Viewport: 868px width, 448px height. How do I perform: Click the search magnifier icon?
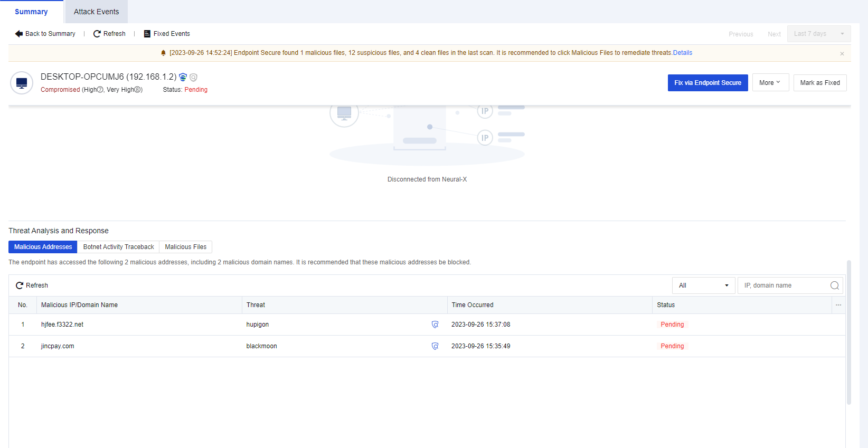pyautogui.click(x=835, y=285)
